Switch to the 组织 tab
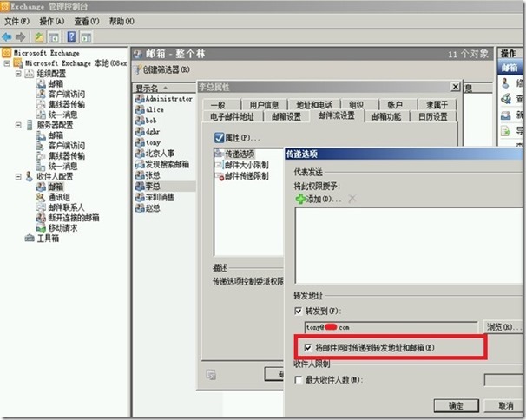The height and width of the screenshot is (420, 526). (359, 105)
